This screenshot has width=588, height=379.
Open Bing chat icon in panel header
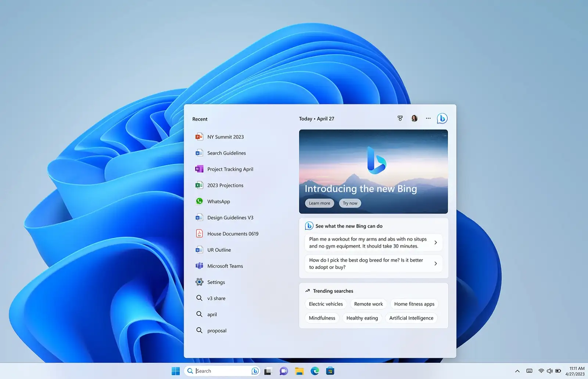point(442,118)
